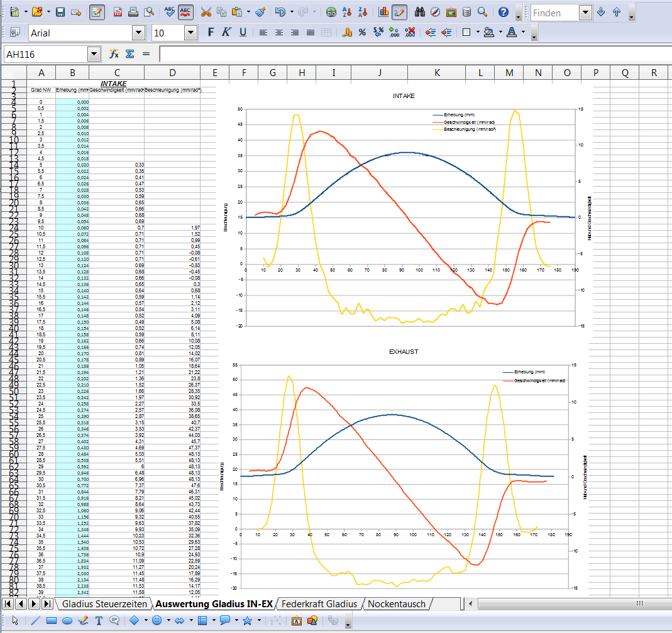Open the Name Box dropdown arrow
This screenshot has width=672, height=633.
tap(94, 55)
